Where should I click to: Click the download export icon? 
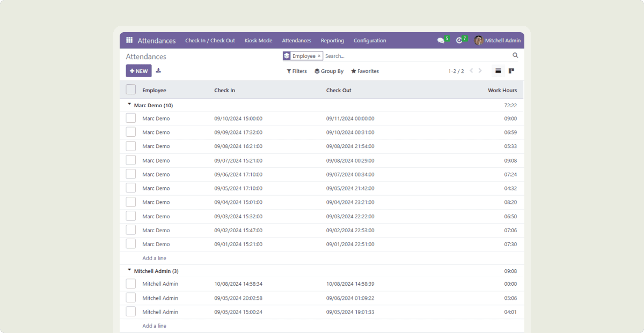158,71
